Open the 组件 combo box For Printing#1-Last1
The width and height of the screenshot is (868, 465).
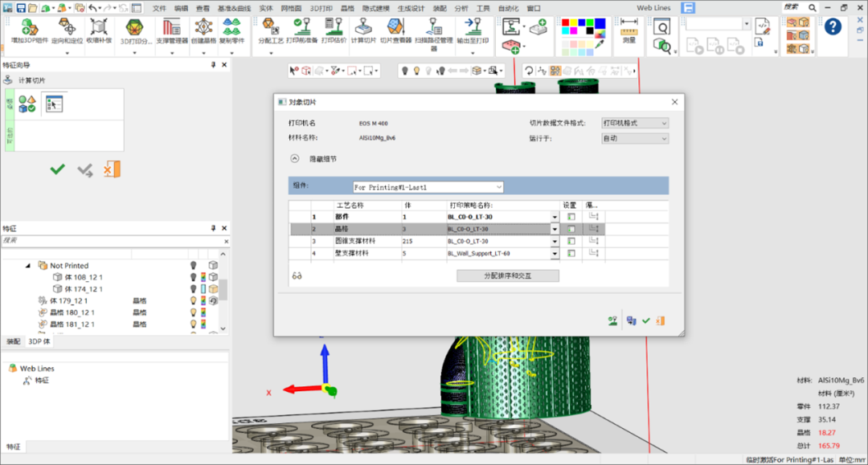click(428, 187)
